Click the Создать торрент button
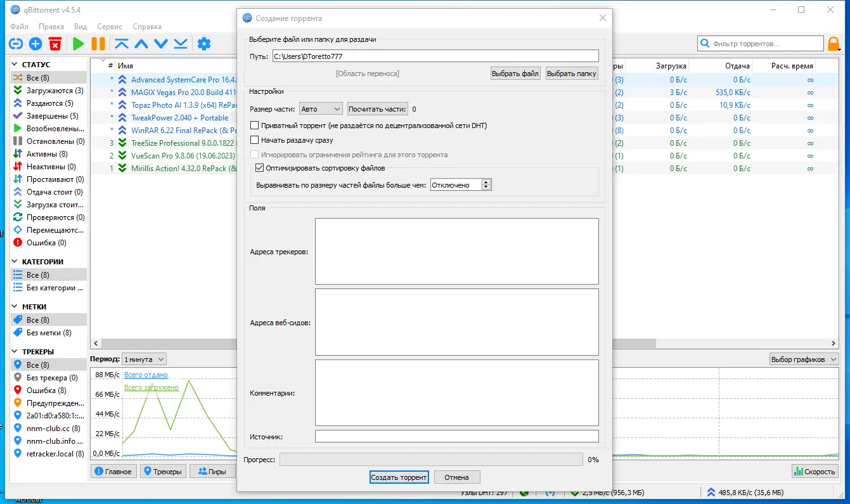Image resolution: width=850 pixels, height=504 pixels. pyautogui.click(x=399, y=477)
